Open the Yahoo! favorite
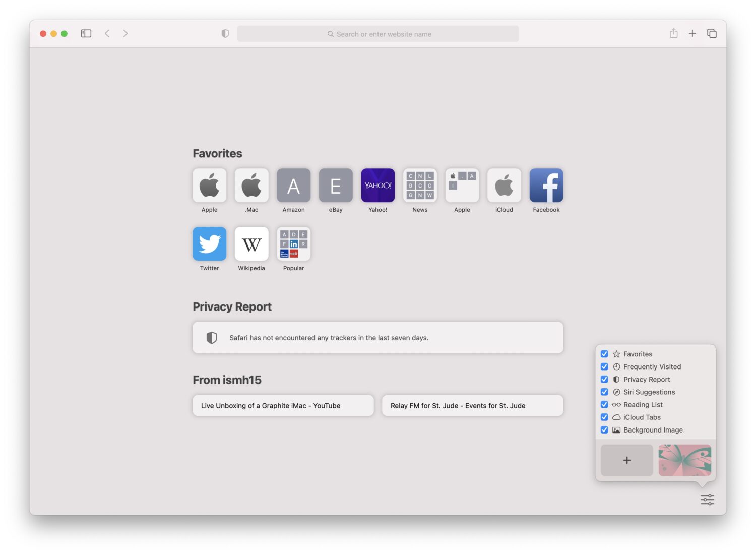 [x=378, y=186]
